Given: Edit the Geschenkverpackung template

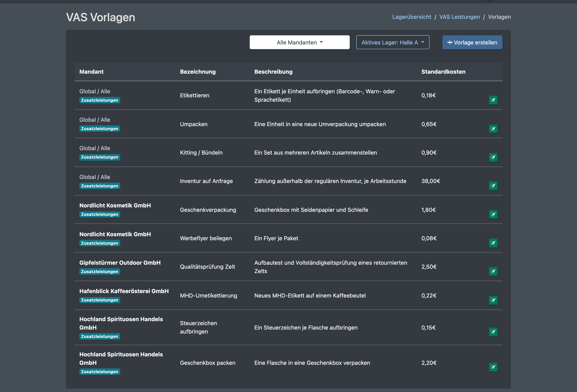Looking at the screenshot, I should pos(493,214).
